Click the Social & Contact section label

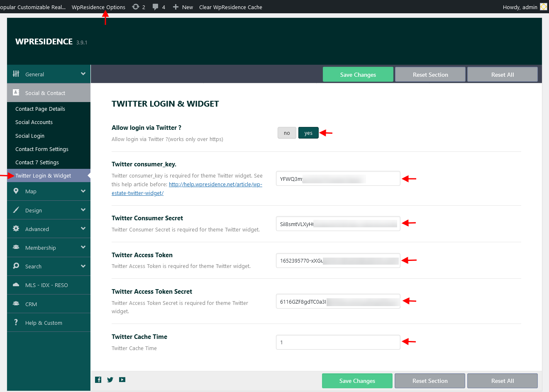[45, 93]
